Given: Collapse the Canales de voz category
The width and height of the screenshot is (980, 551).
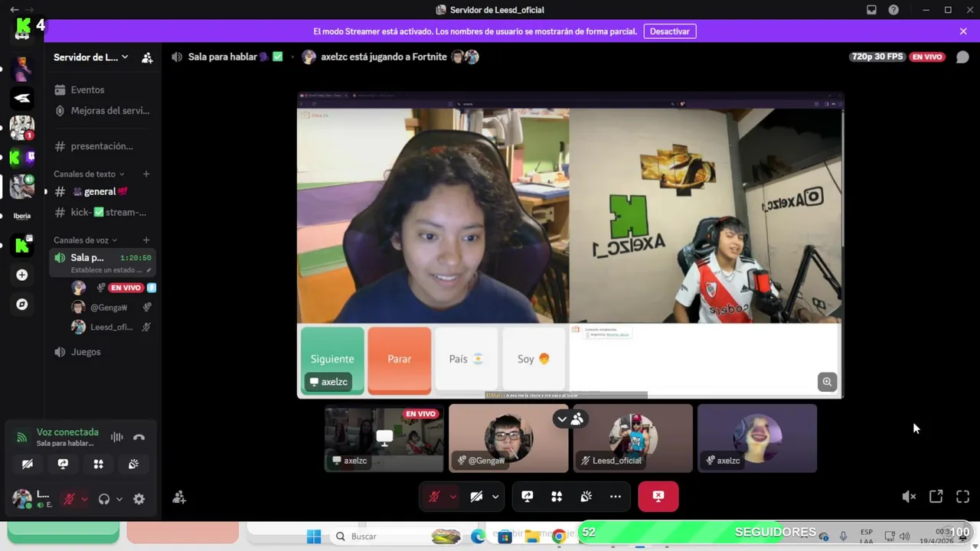Looking at the screenshot, I should click(85, 240).
